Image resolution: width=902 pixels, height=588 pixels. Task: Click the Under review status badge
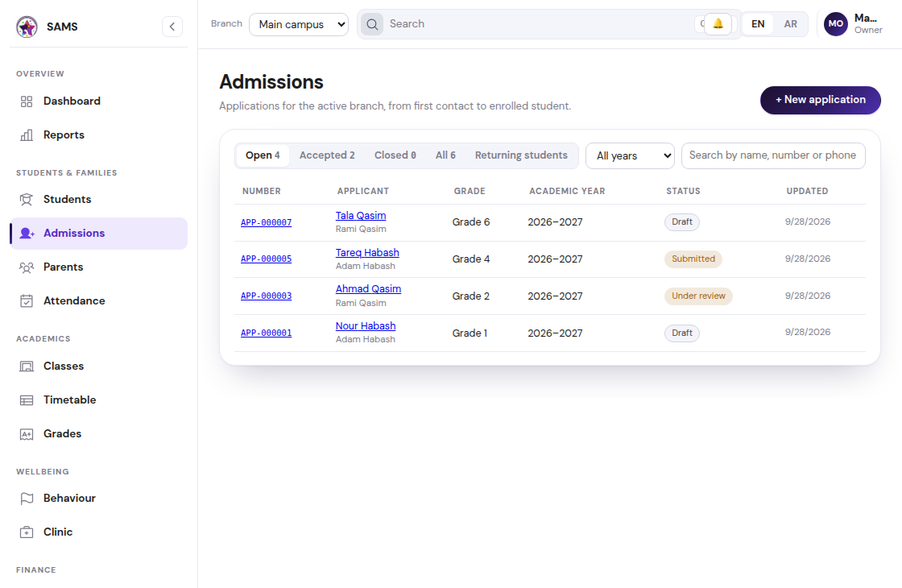(698, 296)
